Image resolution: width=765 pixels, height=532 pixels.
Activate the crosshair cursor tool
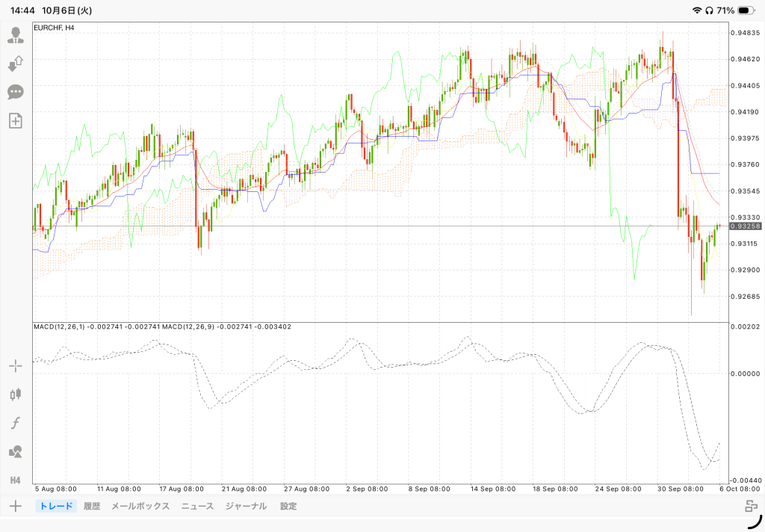tap(16, 365)
